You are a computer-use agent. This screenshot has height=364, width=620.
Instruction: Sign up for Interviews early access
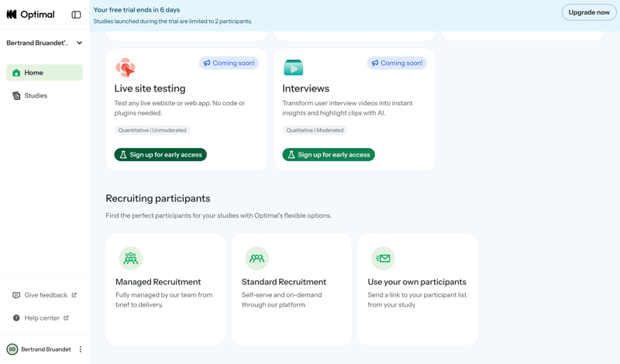(x=329, y=155)
